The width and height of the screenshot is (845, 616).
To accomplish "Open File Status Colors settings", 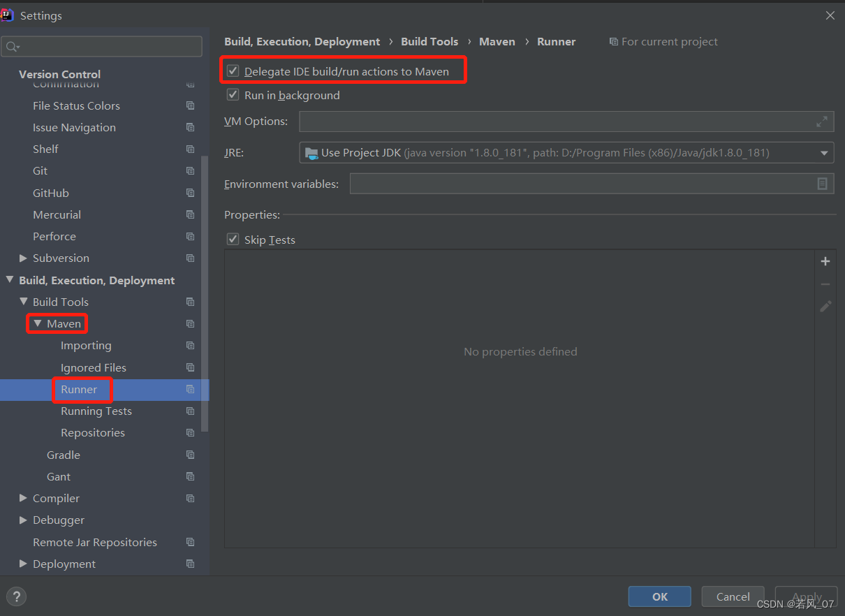I will [x=76, y=105].
